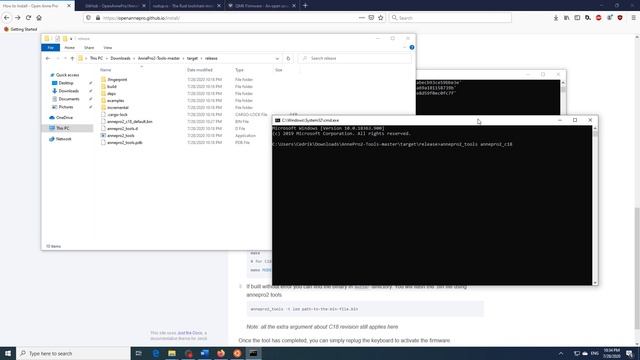Open page actions ellipsis in address bar
The image size is (640, 360).
(x=362, y=18)
